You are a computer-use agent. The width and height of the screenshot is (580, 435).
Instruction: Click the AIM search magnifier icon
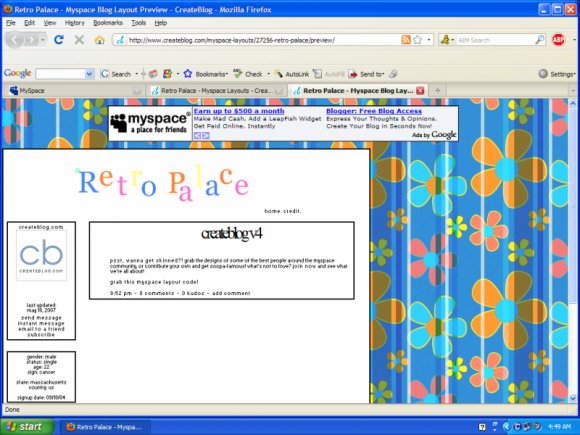point(540,40)
